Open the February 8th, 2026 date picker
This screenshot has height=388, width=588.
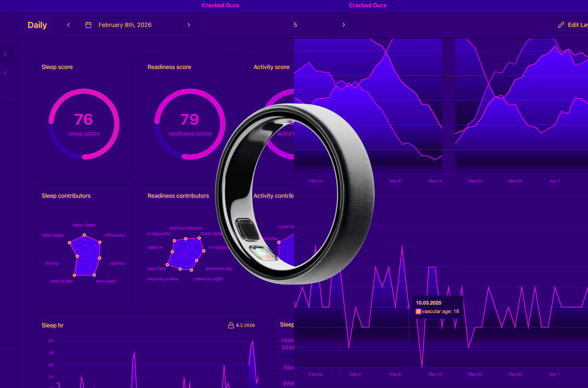(129, 25)
